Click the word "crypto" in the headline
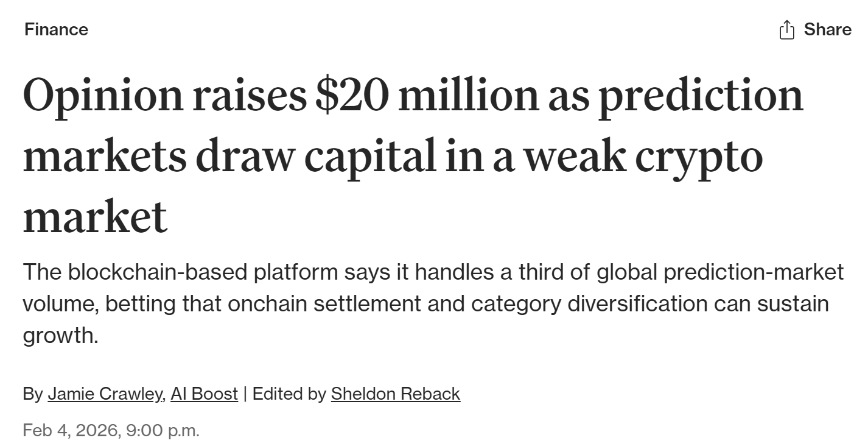Image resolution: width=868 pixels, height=446 pixels. [x=699, y=157]
